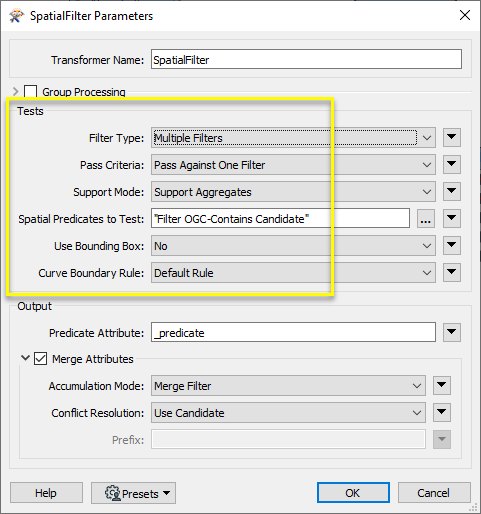Open arrow menu next to Pass Criteria
Screen dimensions: 481x514
point(452,164)
